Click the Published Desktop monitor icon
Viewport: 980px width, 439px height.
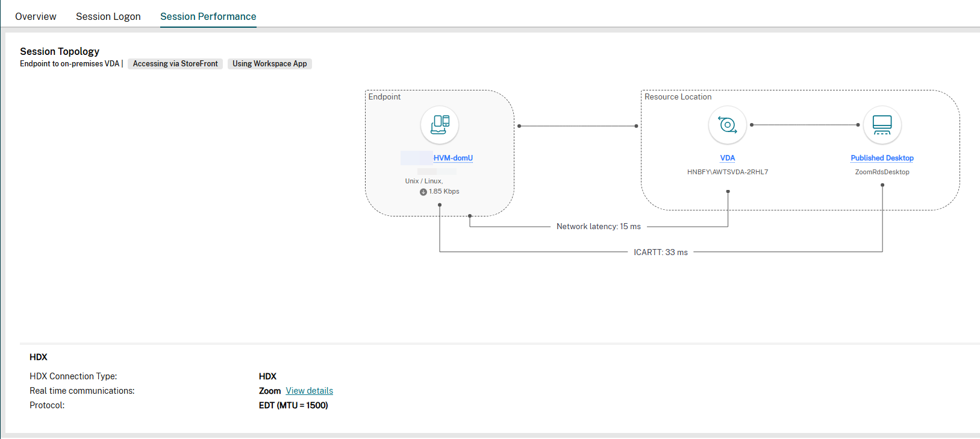coord(882,125)
